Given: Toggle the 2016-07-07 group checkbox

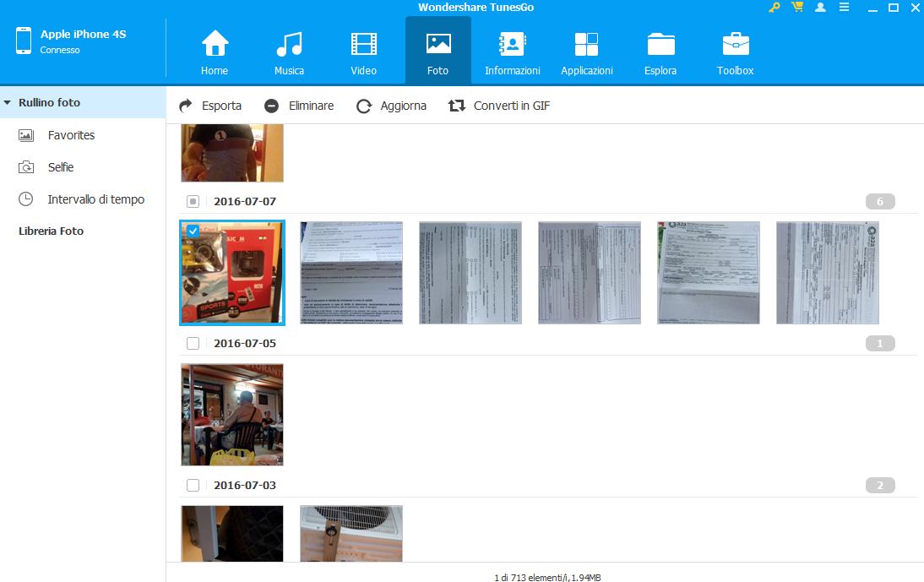Looking at the screenshot, I should tap(193, 201).
